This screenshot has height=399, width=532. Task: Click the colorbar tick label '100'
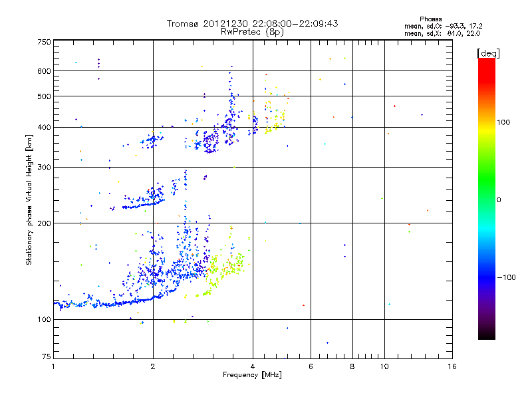click(x=503, y=122)
